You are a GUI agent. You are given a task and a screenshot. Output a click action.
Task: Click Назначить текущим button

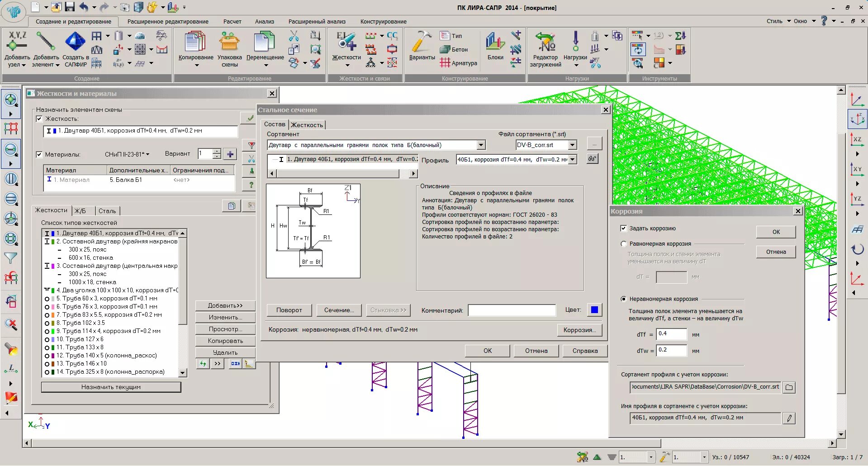(111, 387)
